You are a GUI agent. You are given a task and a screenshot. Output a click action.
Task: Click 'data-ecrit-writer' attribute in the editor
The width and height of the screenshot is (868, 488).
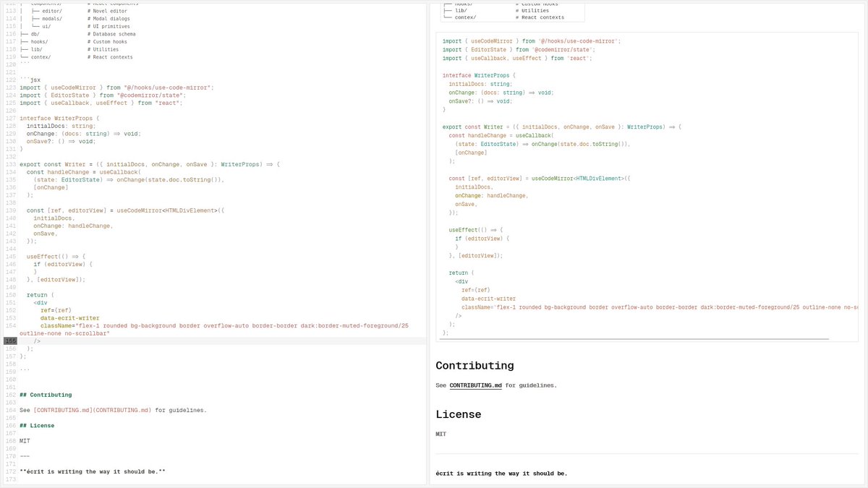pyautogui.click(x=70, y=317)
